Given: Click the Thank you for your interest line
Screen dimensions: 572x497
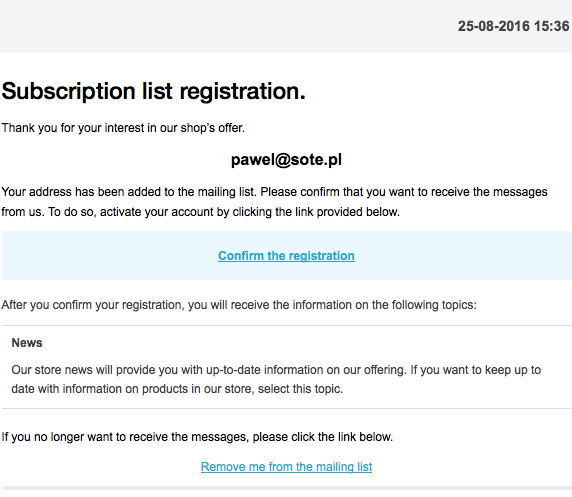Looking at the screenshot, I should (x=123, y=128).
